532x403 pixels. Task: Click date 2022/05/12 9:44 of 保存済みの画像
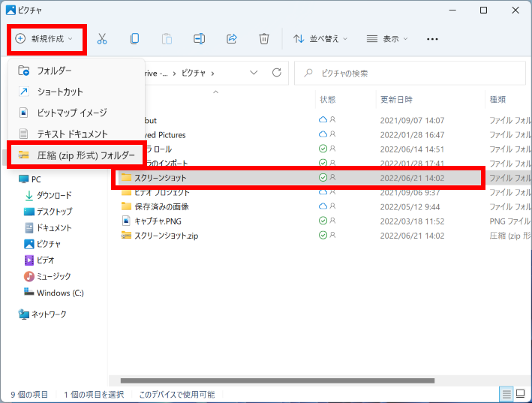point(410,206)
